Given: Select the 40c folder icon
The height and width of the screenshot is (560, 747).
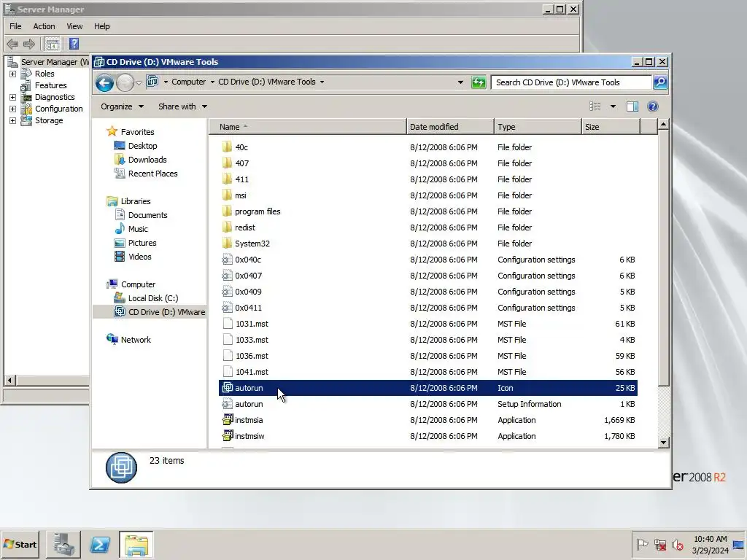Looking at the screenshot, I should [x=228, y=147].
